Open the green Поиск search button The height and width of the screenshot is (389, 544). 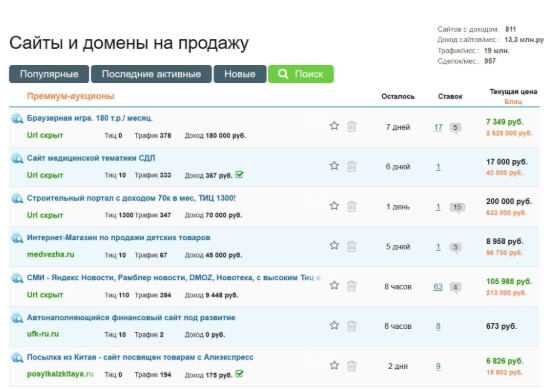click(x=301, y=74)
